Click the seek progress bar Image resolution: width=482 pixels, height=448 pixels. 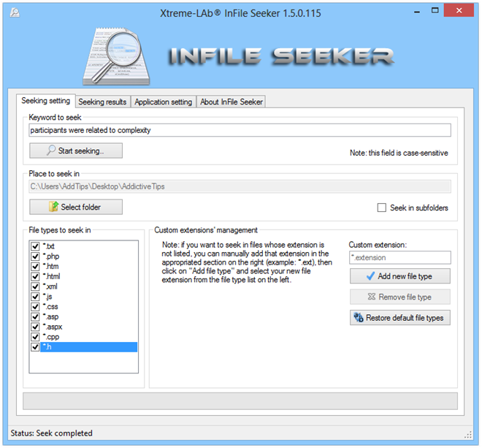[240, 401]
